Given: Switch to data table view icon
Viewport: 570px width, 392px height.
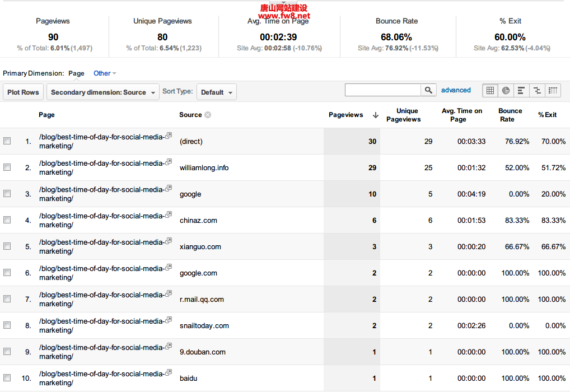Looking at the screenshot, I should (490, 91).
